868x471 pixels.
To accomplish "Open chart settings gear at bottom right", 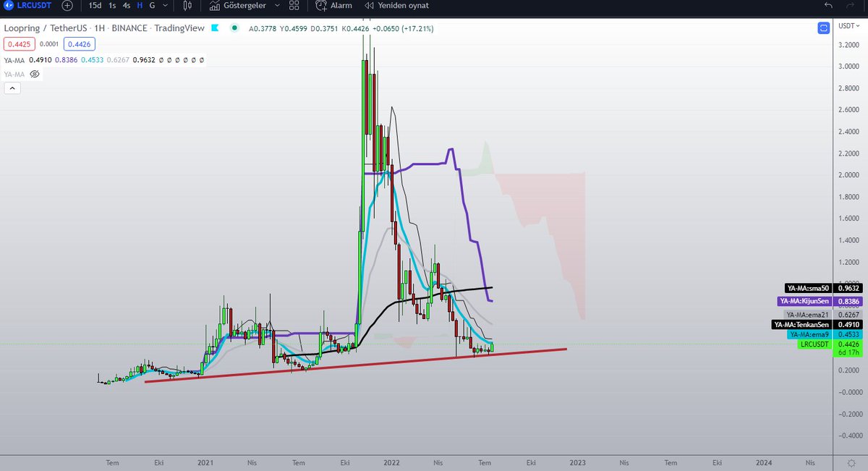I will (851, 462).
